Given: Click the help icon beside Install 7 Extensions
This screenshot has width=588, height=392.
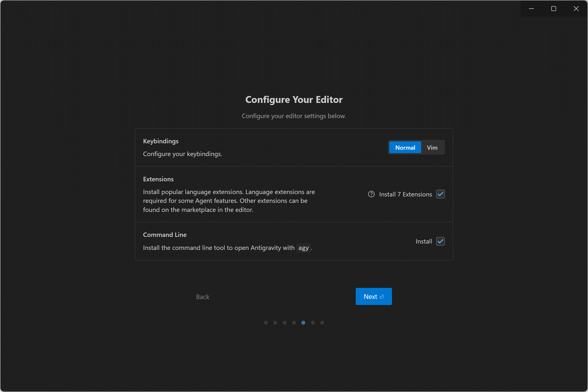Looking at the screenshot, I should [371, 194].
